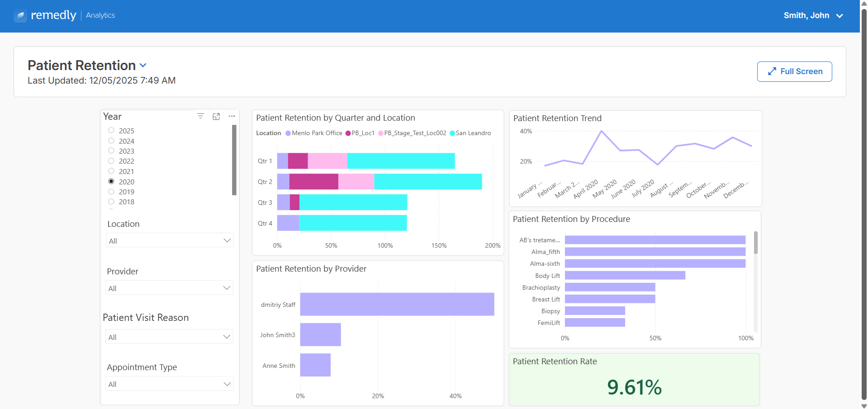The height and width of the screenshot is (409, 868).
Task: Open the filter icon on Year slicer
Action: tap(200, 116)
